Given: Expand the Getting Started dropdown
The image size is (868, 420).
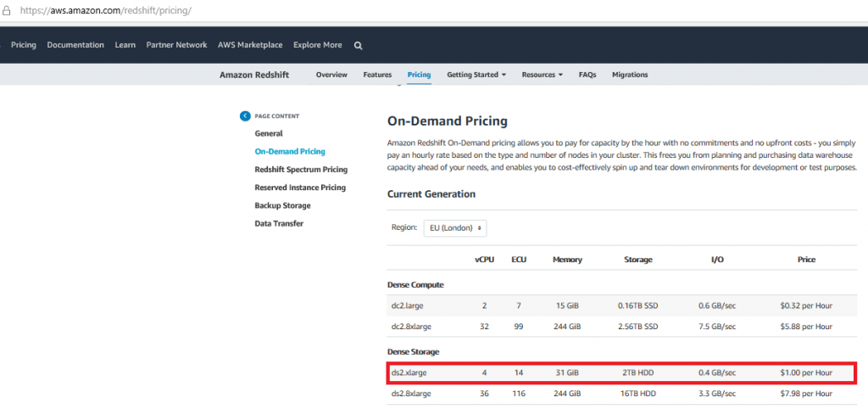Looking at the screenshot, I should 476,75.
